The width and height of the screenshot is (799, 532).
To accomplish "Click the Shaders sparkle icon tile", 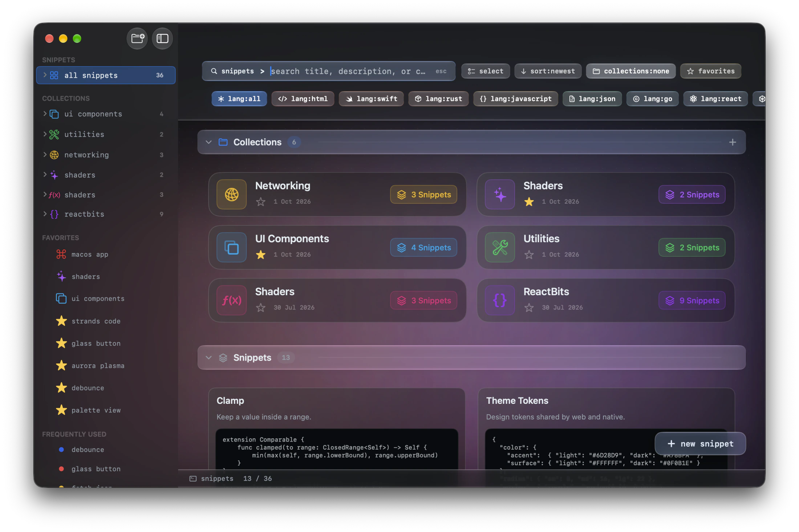I will point(500,194).
